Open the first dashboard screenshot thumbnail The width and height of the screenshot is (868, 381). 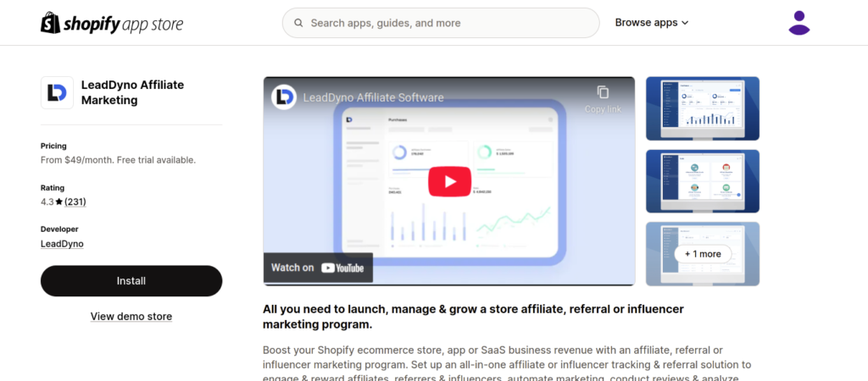(703, 108)
